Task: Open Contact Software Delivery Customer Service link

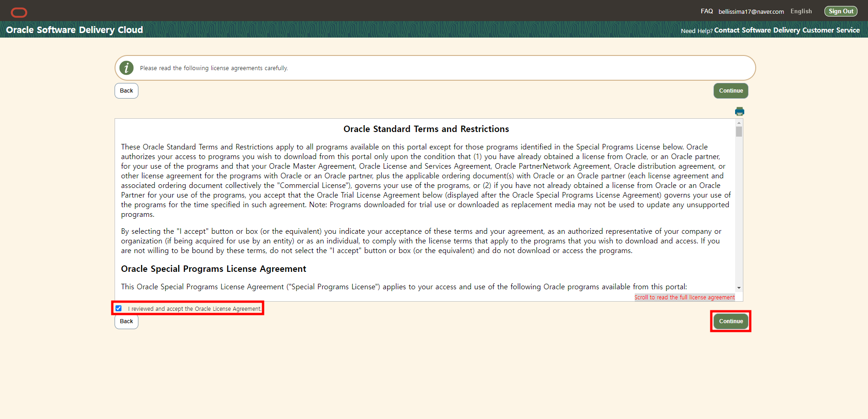Action: pyautogui.click(x=787, y=30)
